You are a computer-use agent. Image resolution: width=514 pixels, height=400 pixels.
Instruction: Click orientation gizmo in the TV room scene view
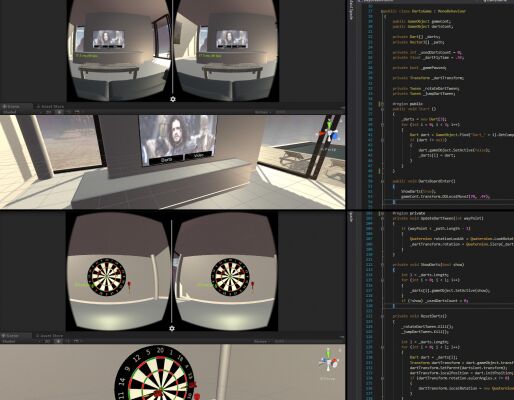(x=329, y=133)
